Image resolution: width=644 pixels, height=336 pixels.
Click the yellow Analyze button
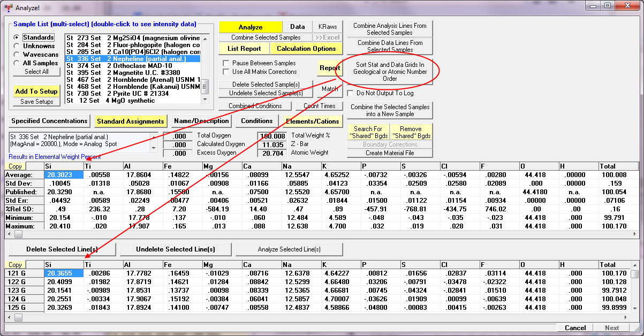[x=250, y=27]
